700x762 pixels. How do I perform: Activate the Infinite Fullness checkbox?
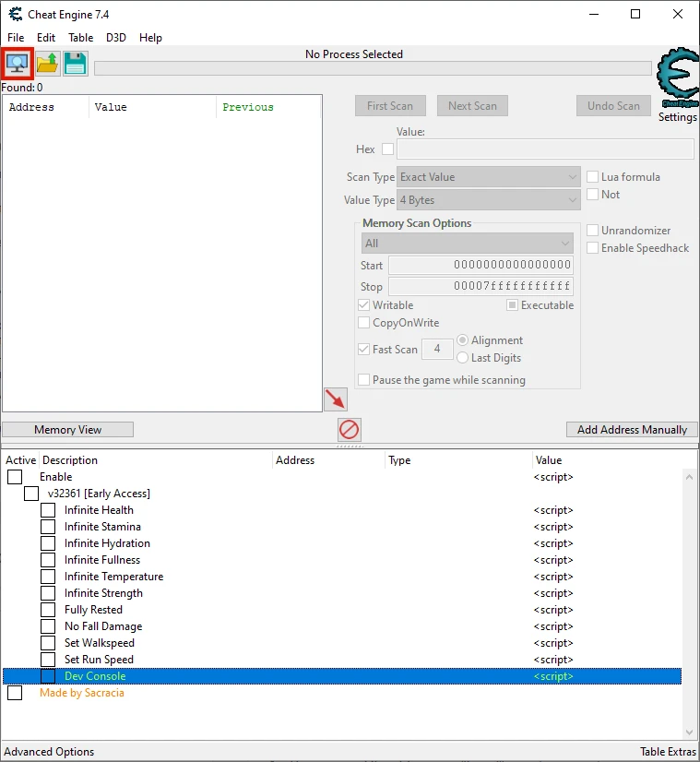(48, 560)
